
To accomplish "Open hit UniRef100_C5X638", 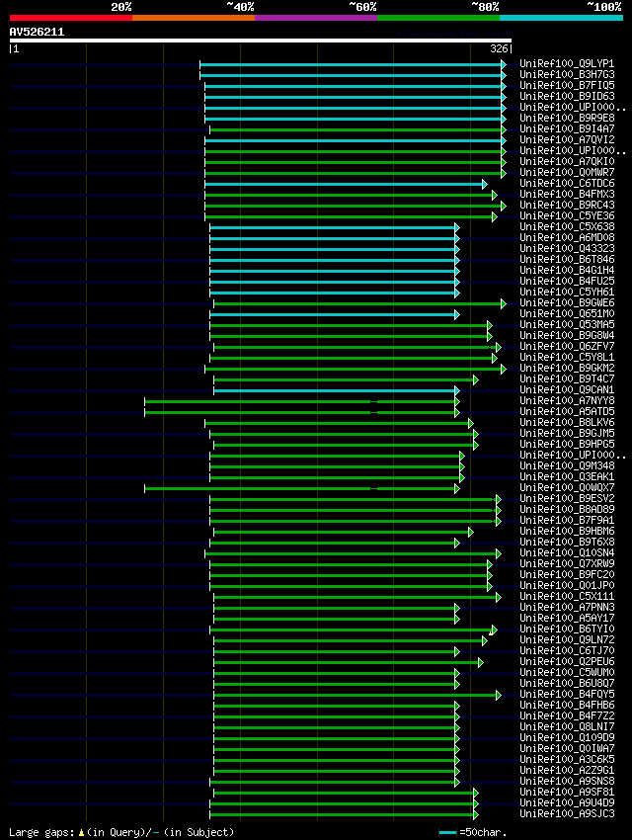I will pos(567,226).
